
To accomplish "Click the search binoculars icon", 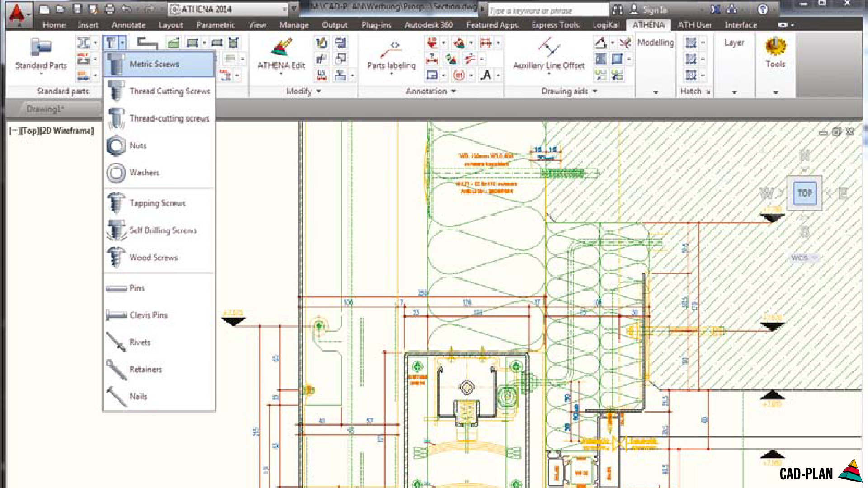I will (618, 9).
